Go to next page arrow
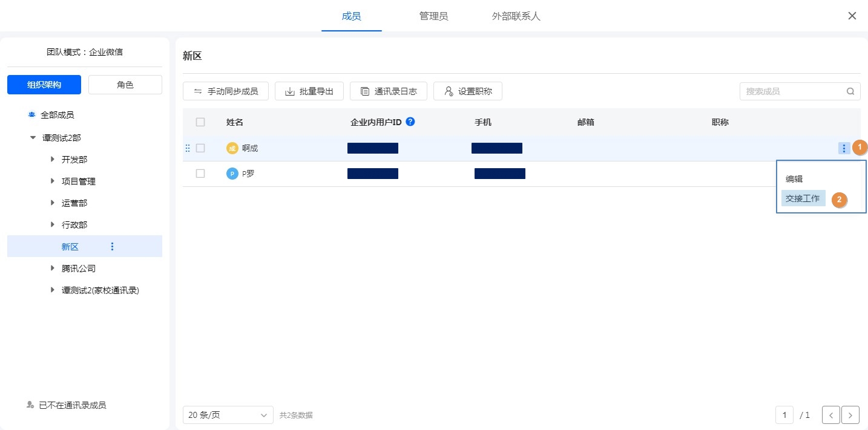The image size is (868, 430). tap(850, 415)
